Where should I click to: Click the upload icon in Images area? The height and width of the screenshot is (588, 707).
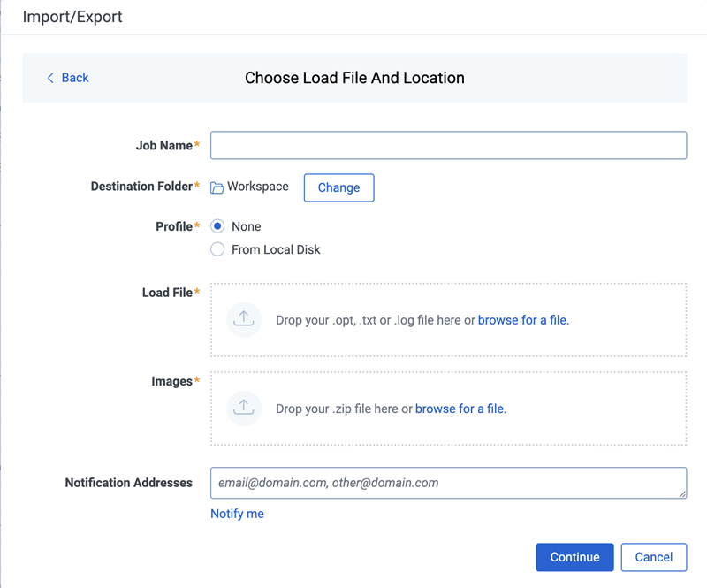(244, 409)
